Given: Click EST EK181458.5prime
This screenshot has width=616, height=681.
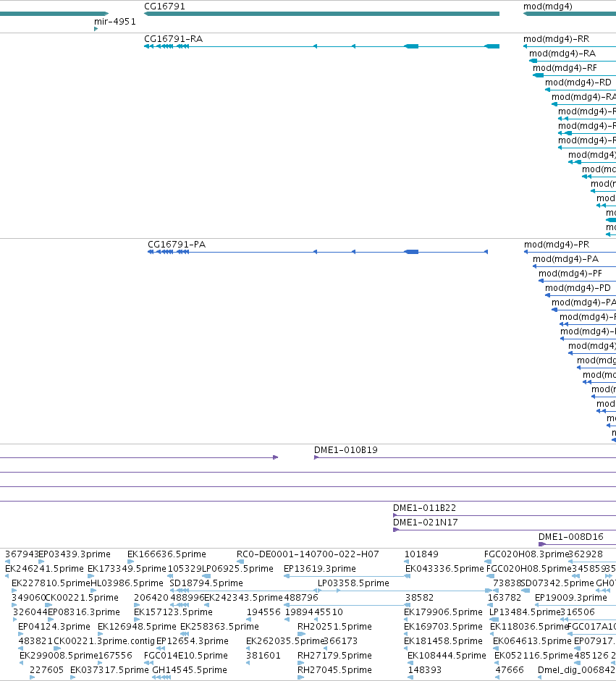Looking at the screenshot, I should (x=443, y=641).
